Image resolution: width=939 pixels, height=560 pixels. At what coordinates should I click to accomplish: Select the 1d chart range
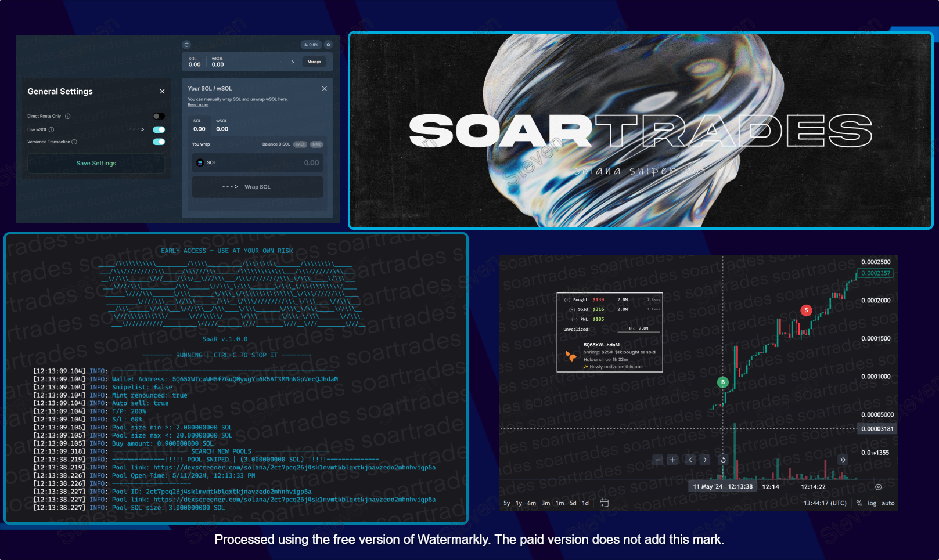(585, 503)
